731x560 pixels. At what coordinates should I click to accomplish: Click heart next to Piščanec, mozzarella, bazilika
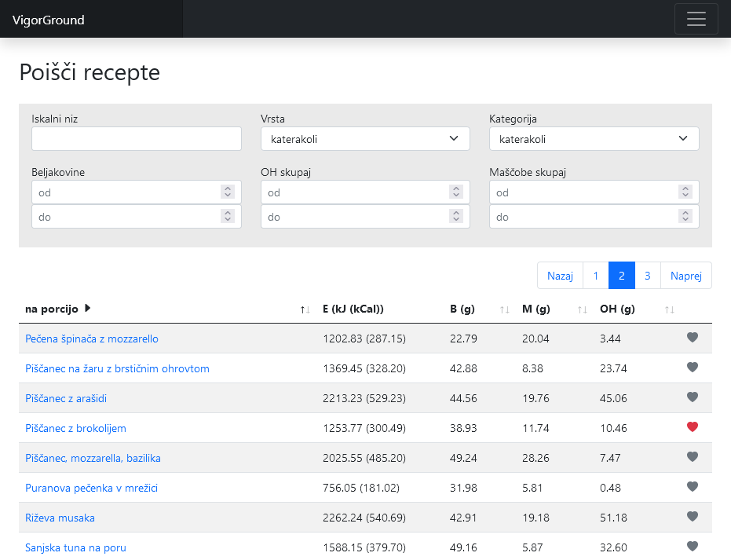tap(692, 457)
